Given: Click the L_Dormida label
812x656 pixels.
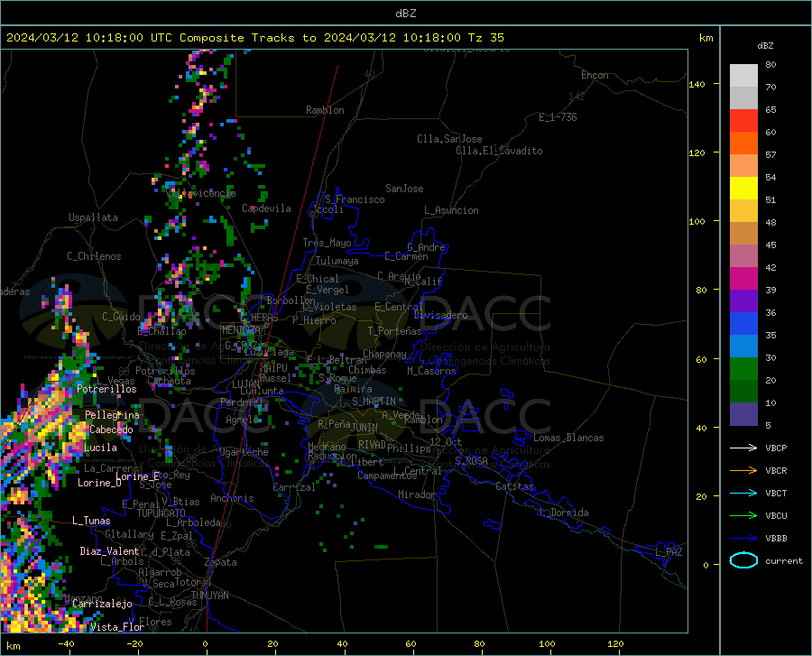Looking at the screenshot, I should [x=563, y=513].
